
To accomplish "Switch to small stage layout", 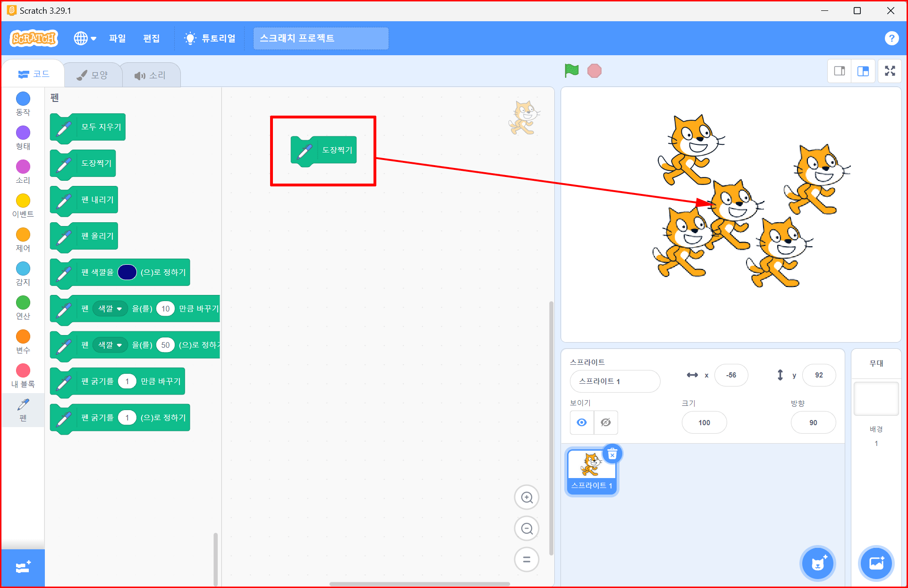I will (x=840, y=71).
